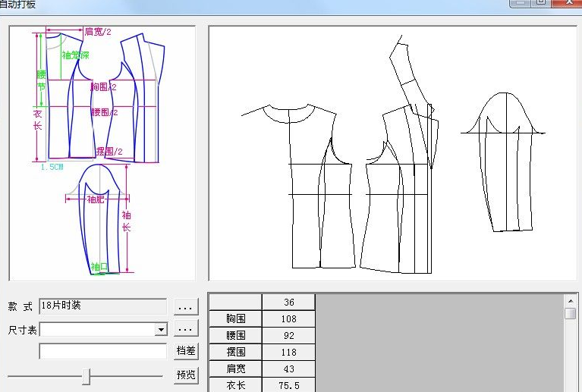582x392 pixels.
Task: Click the browse button beside 尺寸表 dropdown
Action: (x=186, y=329)
